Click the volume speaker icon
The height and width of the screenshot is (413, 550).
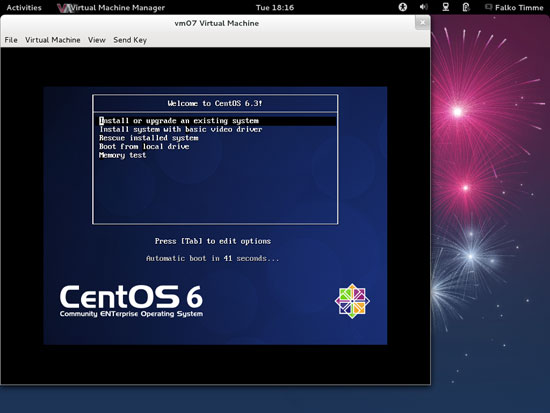[x=424, y=7]
